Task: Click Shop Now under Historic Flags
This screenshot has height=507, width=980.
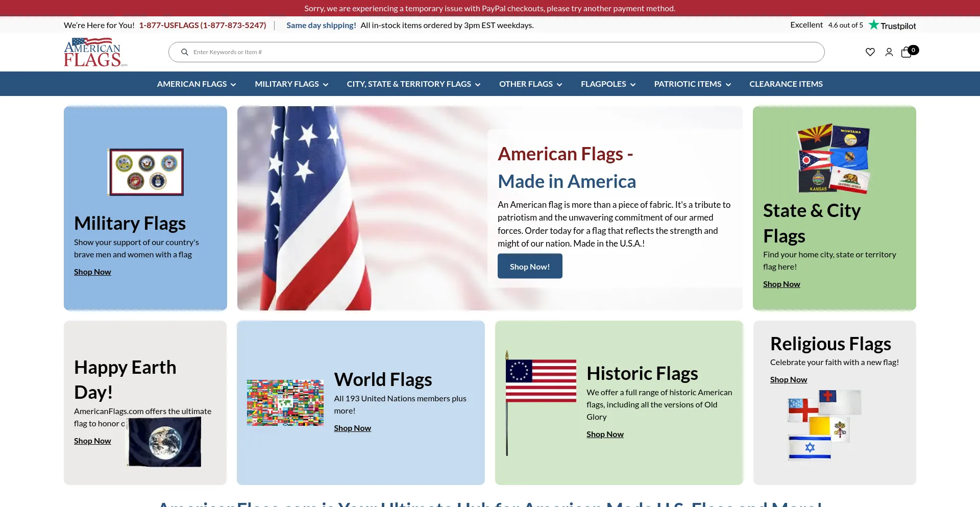Action: click(x=605, y=434)
